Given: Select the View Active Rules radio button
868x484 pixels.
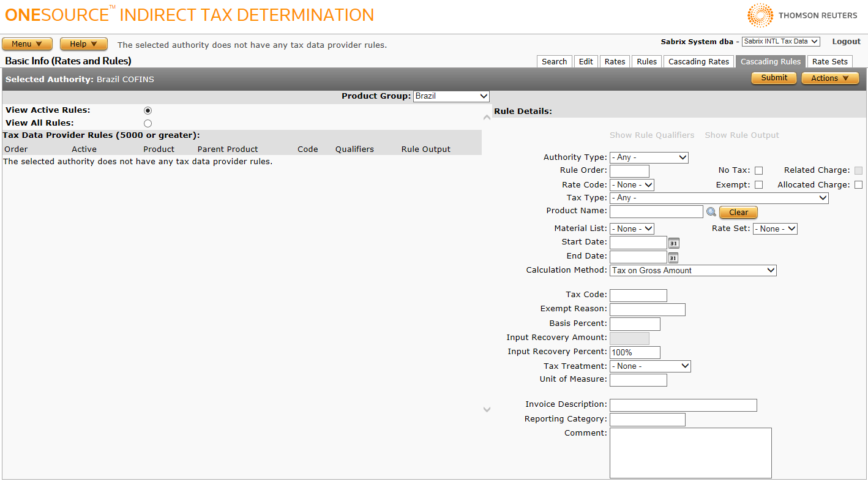Looking at the screenshot, I should click(x=148, y=111).
